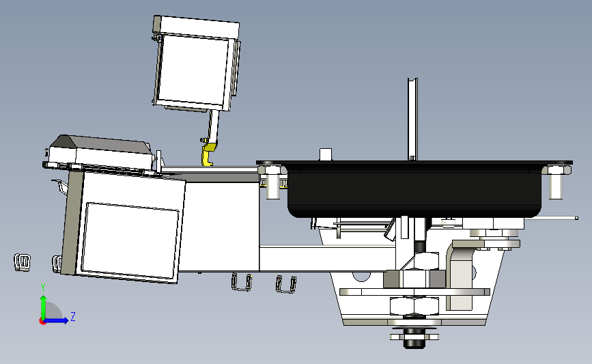Click the blue Z axis arrow
592x364 pixels.
click(57, 320)
